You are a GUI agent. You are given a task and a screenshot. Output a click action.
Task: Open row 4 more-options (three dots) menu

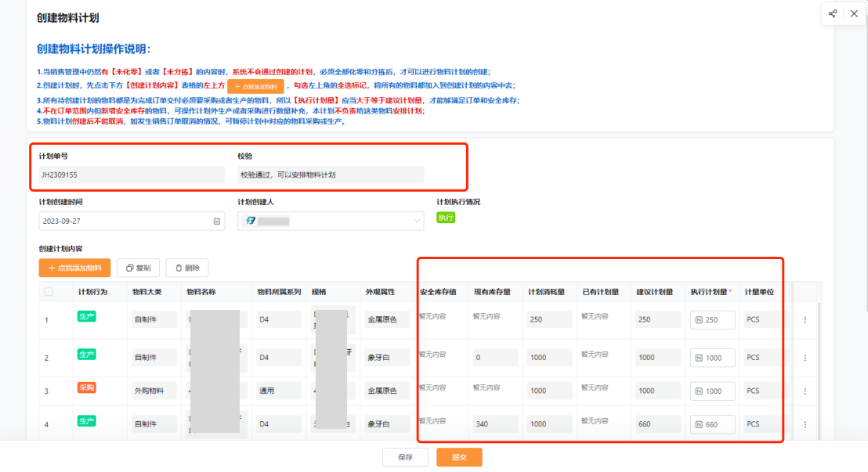tap(805, 424)
